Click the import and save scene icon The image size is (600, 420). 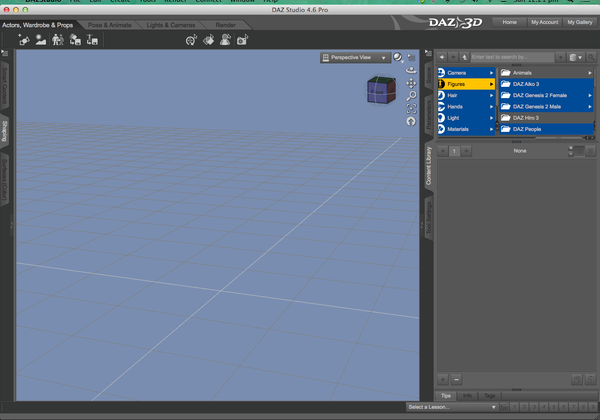point(75,39)
